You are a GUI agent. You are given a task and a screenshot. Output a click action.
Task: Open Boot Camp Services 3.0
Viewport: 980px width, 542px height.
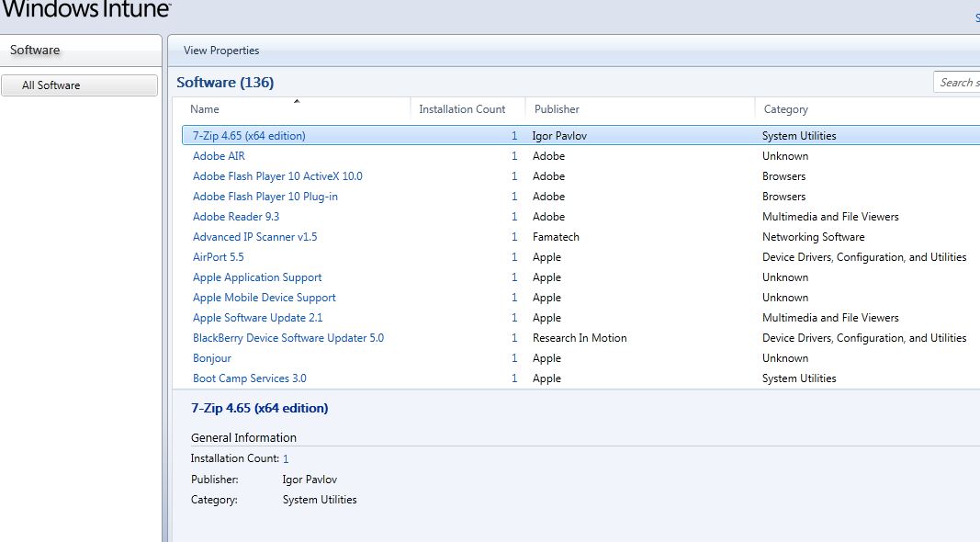(x=250, y=378)
